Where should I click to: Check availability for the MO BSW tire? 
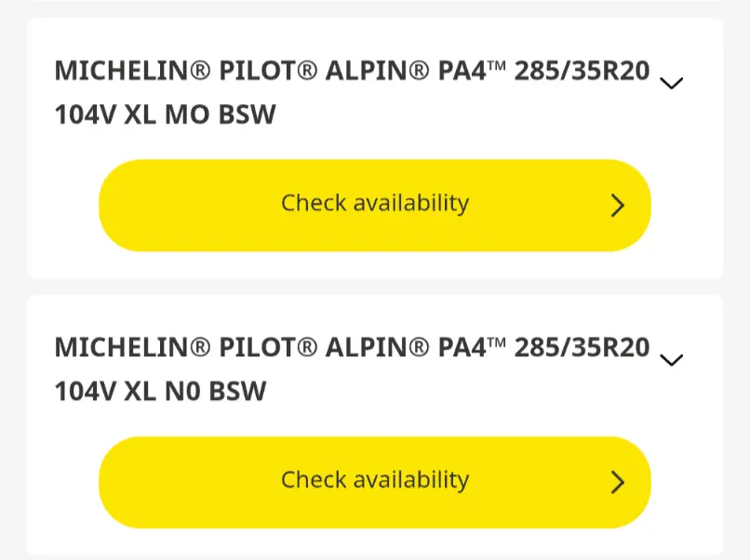pos(374,205)
